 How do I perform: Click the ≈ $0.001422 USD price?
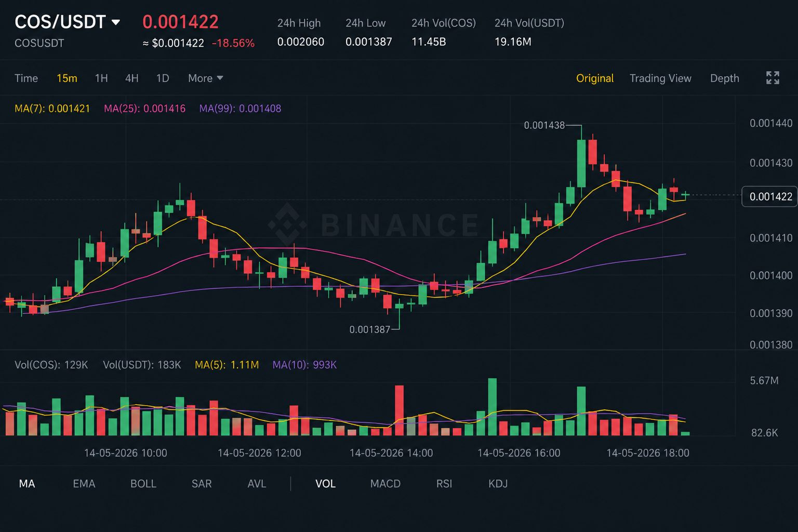pyautogui.click(x=173, y=43)
